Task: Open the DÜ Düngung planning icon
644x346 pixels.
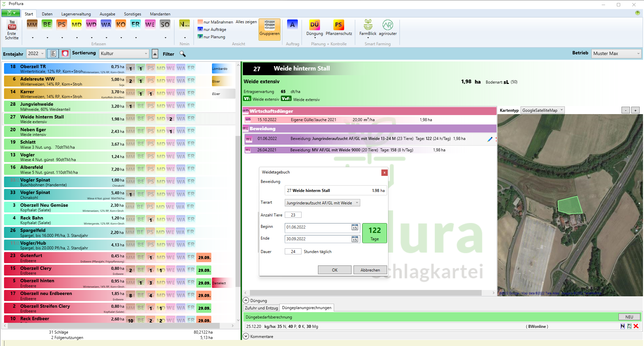Action: (x=314, y=25)
